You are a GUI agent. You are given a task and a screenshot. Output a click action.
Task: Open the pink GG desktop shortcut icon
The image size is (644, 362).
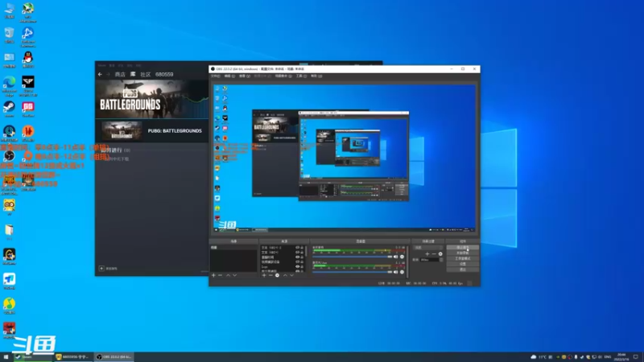coord(28,109)
